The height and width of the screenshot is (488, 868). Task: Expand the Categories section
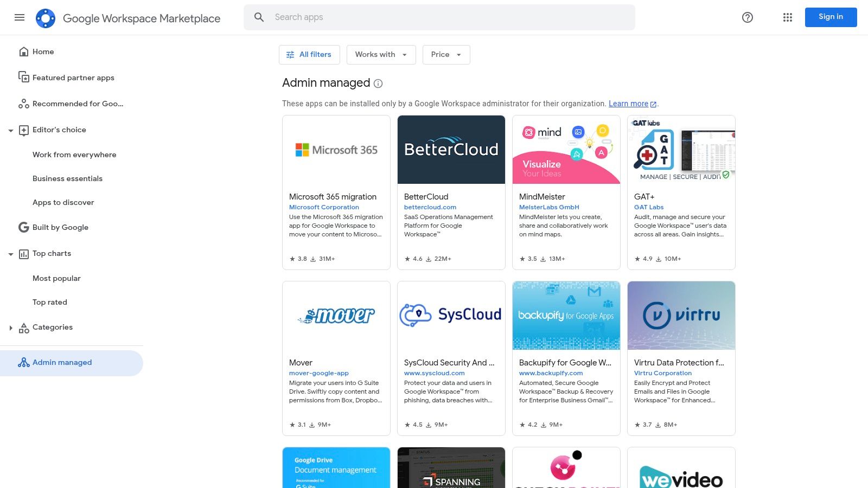(x=11, y=328)
